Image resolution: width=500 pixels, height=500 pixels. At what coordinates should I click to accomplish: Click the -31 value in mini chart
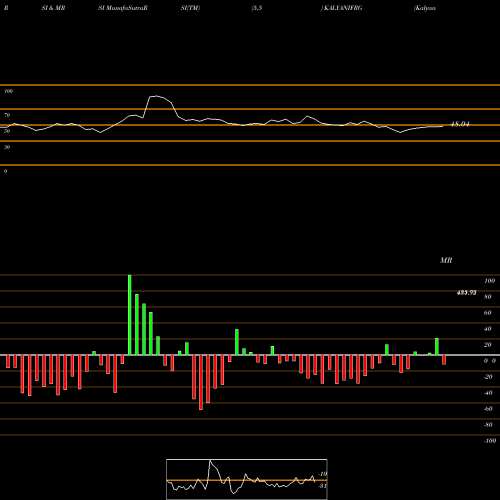[322, 486]
